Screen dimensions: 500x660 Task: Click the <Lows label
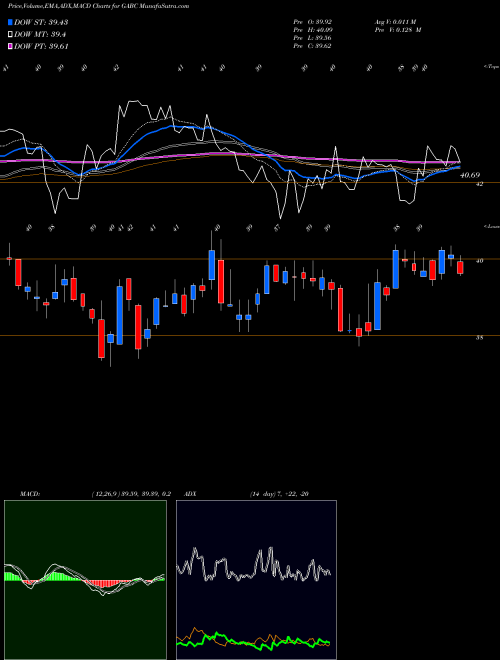pyautogui.click(x=491, y=226)
